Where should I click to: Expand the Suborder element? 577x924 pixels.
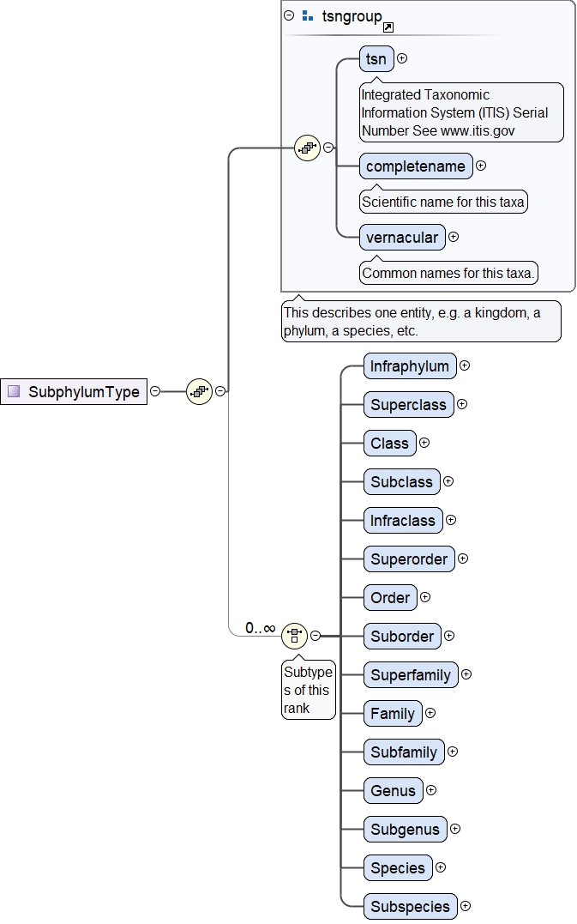[449, 636]
